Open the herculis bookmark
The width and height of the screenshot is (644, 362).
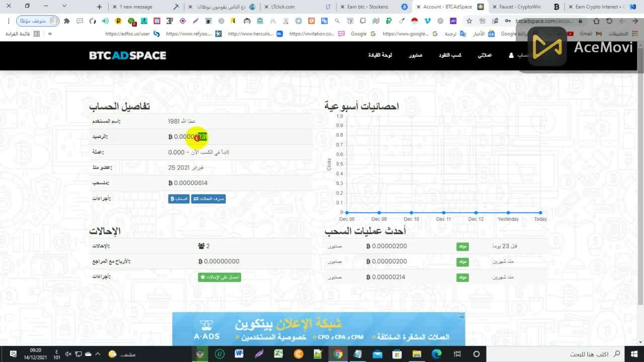coord(255,34)
